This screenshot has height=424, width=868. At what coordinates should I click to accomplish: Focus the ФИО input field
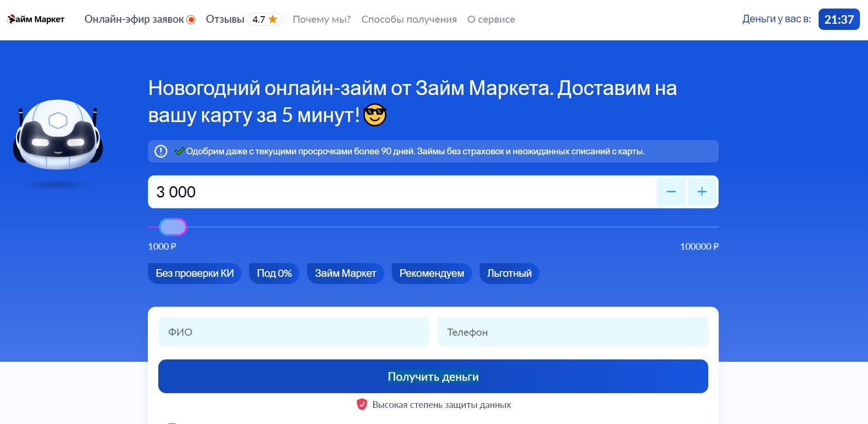(294, 332)
